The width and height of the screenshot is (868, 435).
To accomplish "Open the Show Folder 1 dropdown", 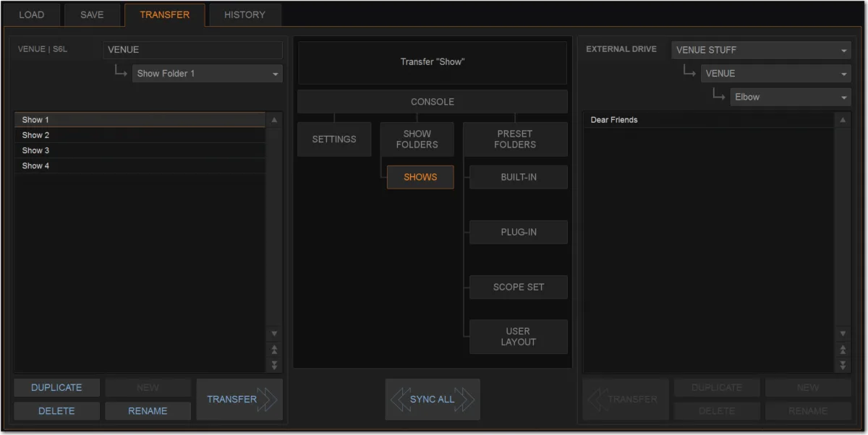I will pos(207,74).
